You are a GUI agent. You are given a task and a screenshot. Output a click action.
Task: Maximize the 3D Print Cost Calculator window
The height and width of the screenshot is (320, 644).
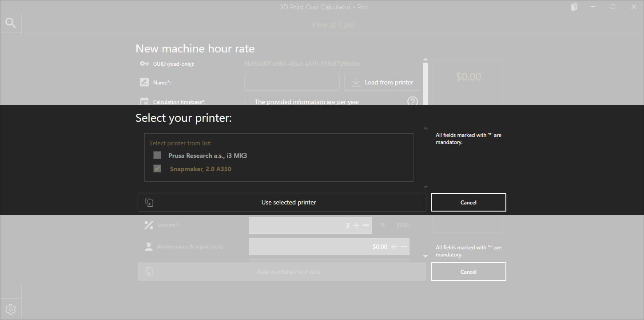613,7
